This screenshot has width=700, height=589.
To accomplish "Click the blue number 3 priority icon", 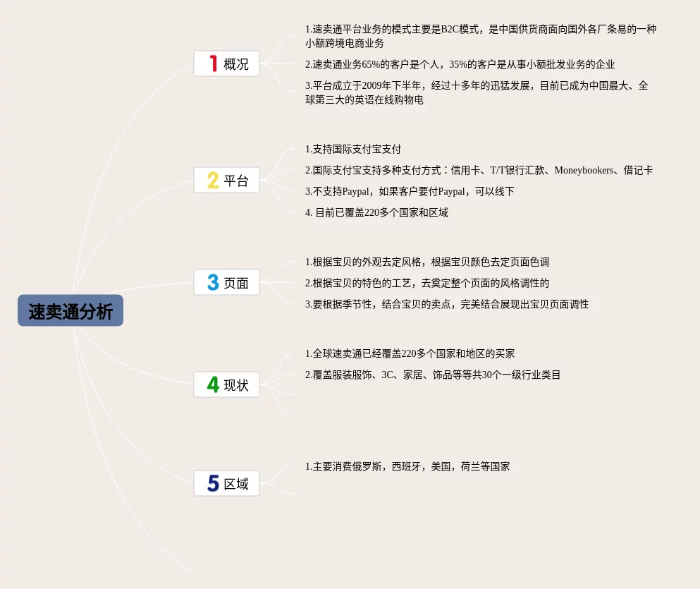I will tap(213, 282).
